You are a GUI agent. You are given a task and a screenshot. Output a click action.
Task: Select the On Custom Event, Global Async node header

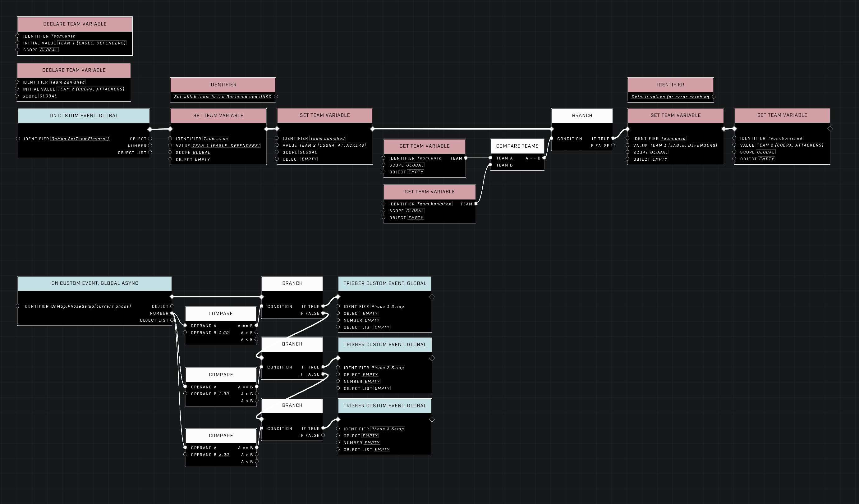95,283
